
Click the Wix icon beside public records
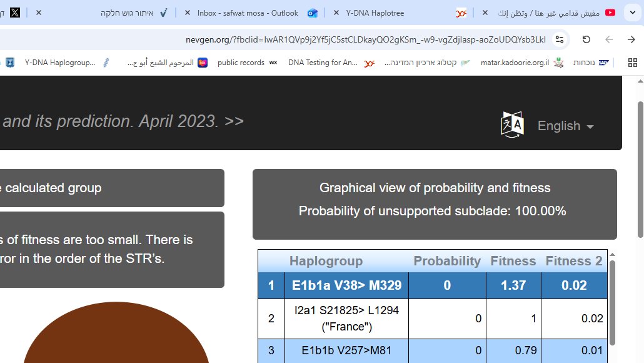pyautogui.click(x=273, y=63)
